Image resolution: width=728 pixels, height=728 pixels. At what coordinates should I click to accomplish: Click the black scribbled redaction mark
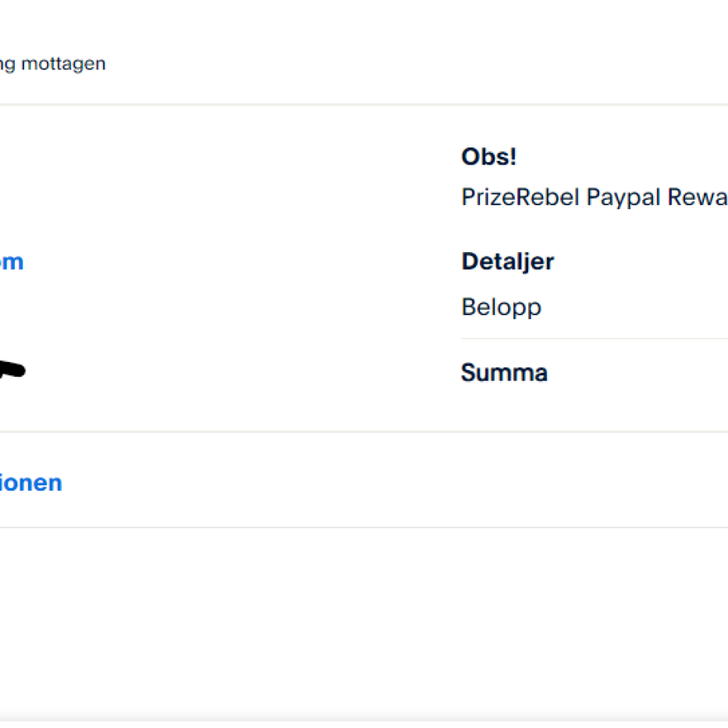[x=11, y=371]
